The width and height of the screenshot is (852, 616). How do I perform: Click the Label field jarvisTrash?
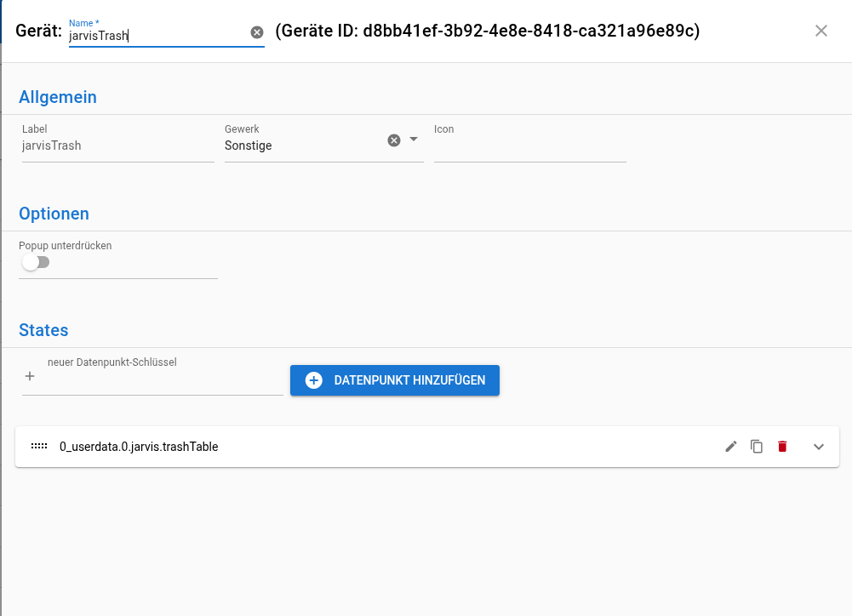click(117, 145)
